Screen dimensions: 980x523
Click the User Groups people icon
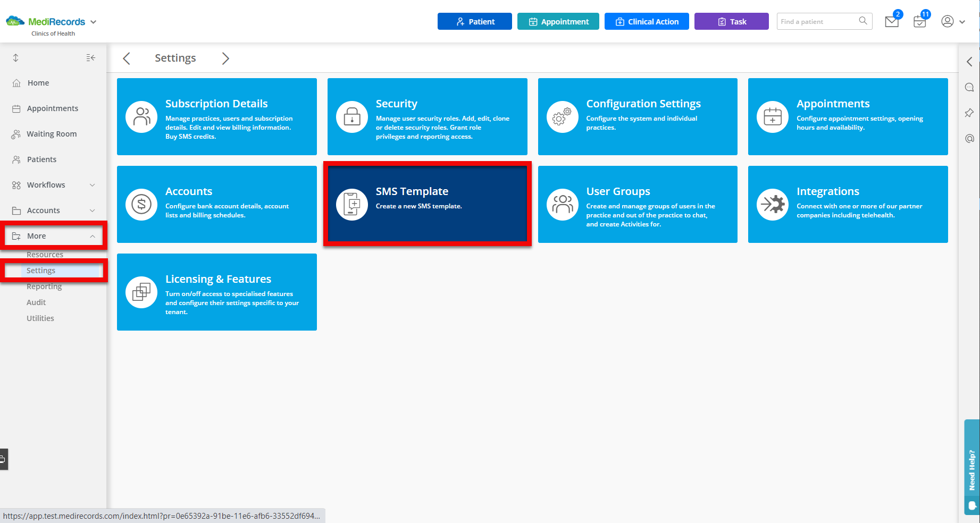(x=563, y=204)
